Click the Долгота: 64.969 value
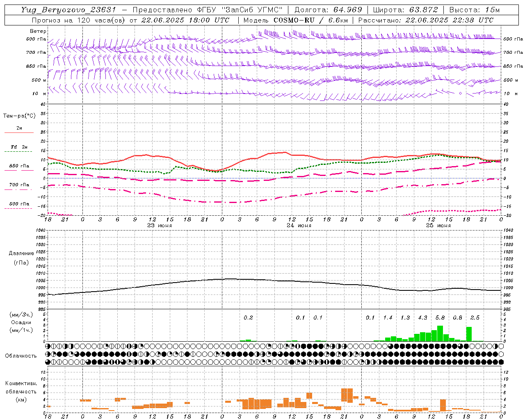Image resolution: width=525 pixels, height=420 pixels. pos(328,10)
